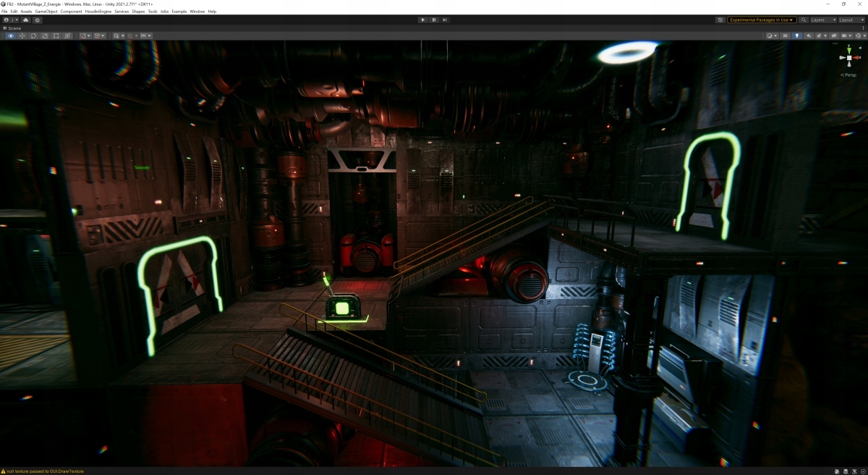
Task: Toggle 2D view mode
Action: pos(785,35)
